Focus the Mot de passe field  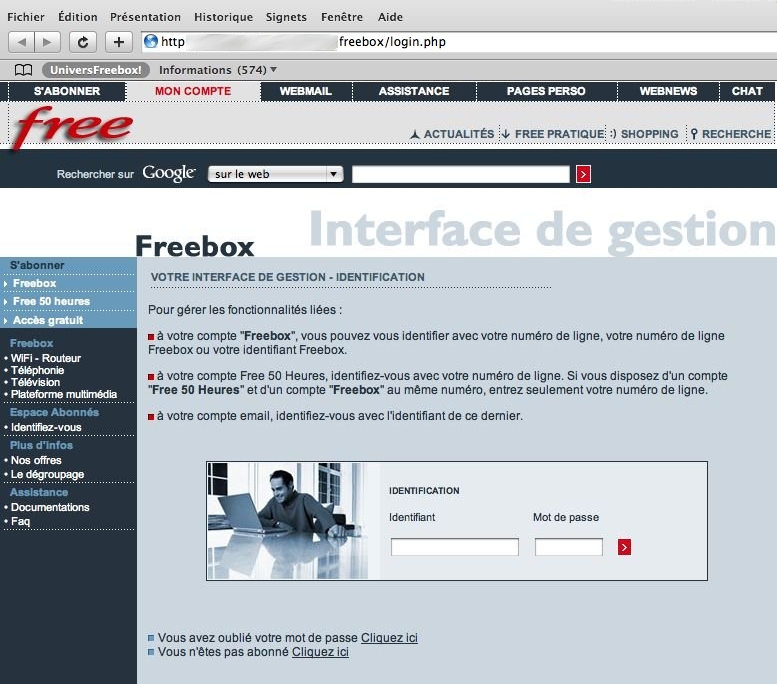click(x=569, y=547)
